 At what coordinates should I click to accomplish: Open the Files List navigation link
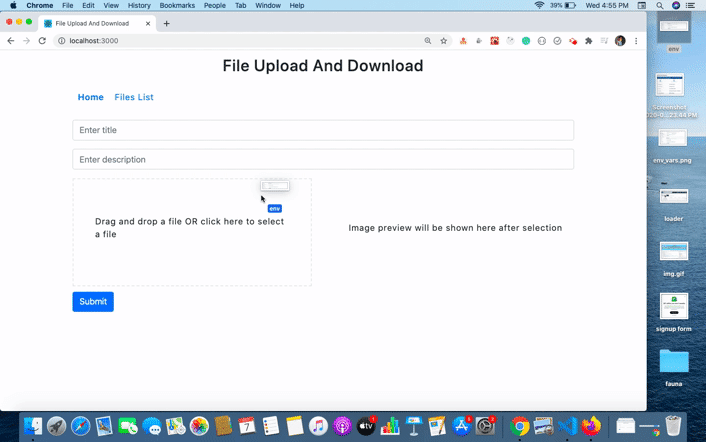(134, 97)
